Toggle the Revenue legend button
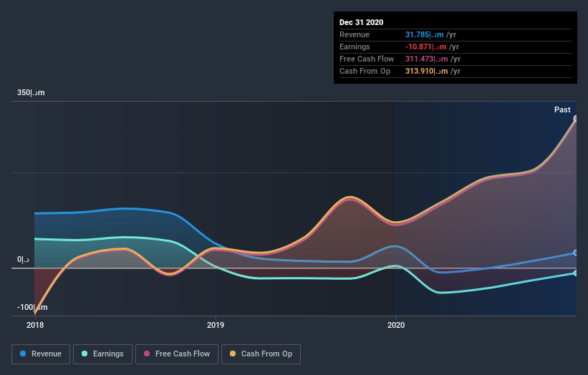This screenshot has width=588, height=375. (x=41, y=354)
